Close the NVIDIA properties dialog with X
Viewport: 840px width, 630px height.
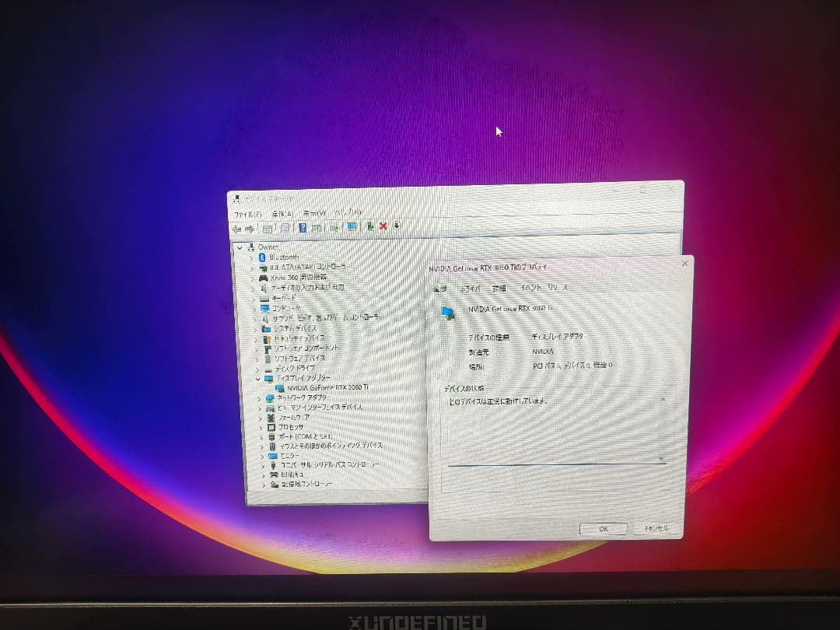684,264
